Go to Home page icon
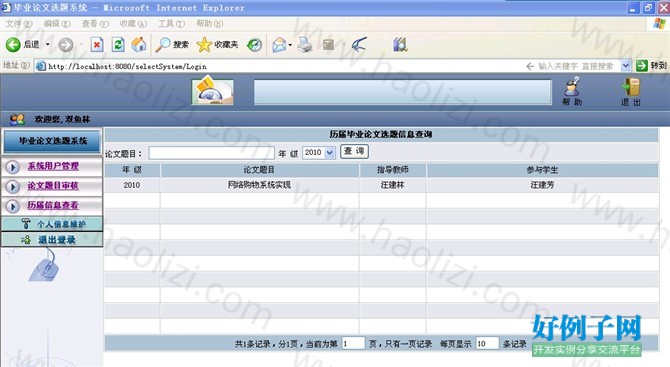The height and width of the screenshot is (367, 670). 139,44
